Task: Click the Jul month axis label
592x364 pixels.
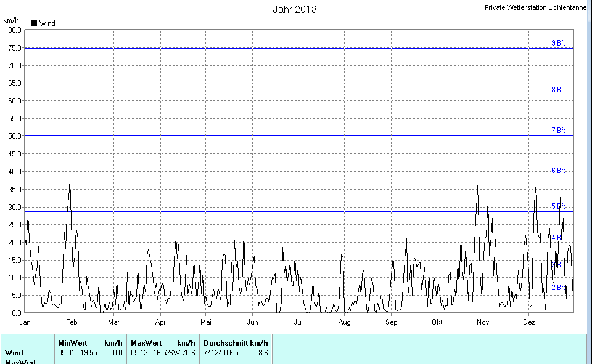Action: 298,322
